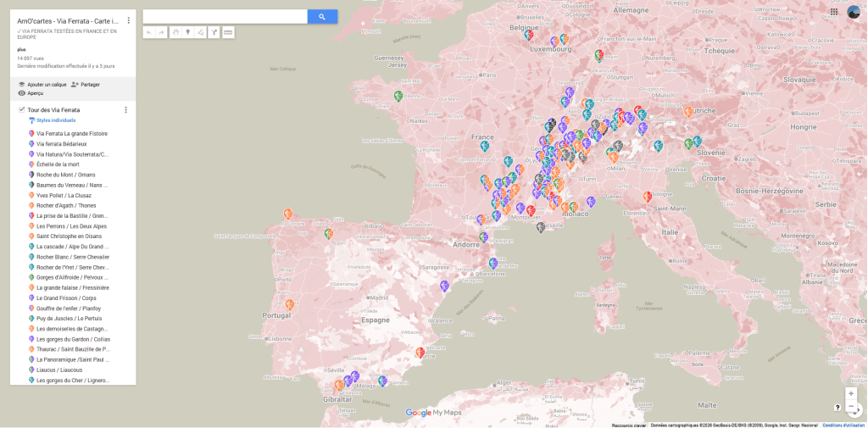The image size is (868, 428).
Task: Select Rocher Blanc / Serre Chevalier
Action: [x=73, y=257]
